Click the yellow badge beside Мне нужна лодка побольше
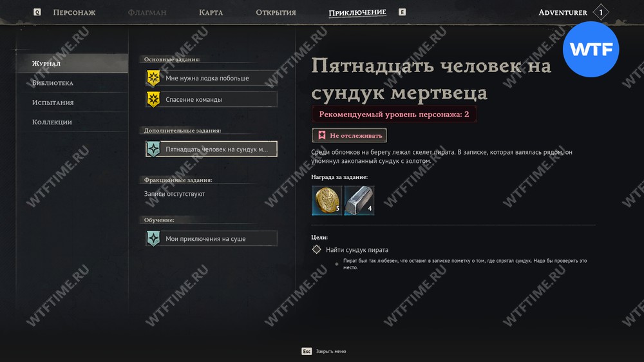The width and height of the screenshot is (644, 362). click(153, 78)
